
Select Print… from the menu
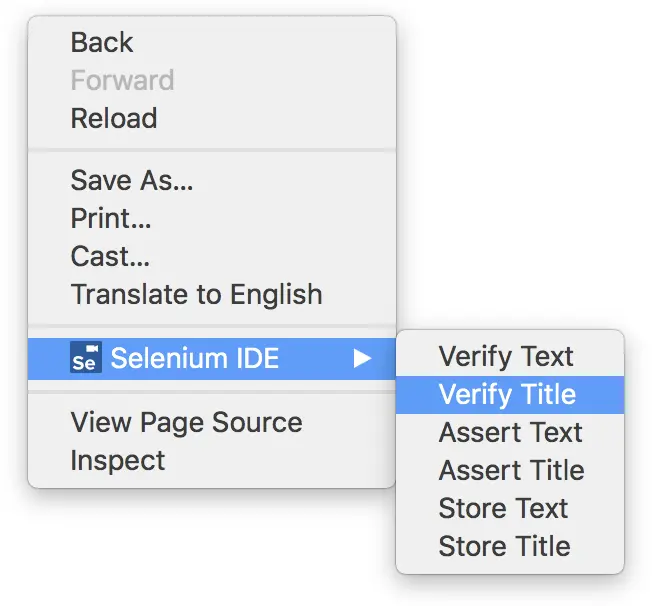coord(212,218)
